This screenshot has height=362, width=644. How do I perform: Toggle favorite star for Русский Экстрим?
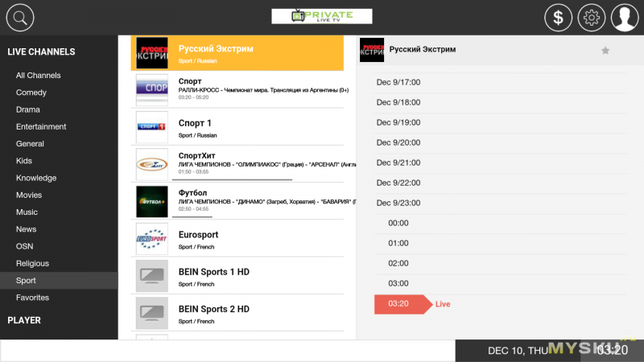pyautogui.click(x=605, y=51)
